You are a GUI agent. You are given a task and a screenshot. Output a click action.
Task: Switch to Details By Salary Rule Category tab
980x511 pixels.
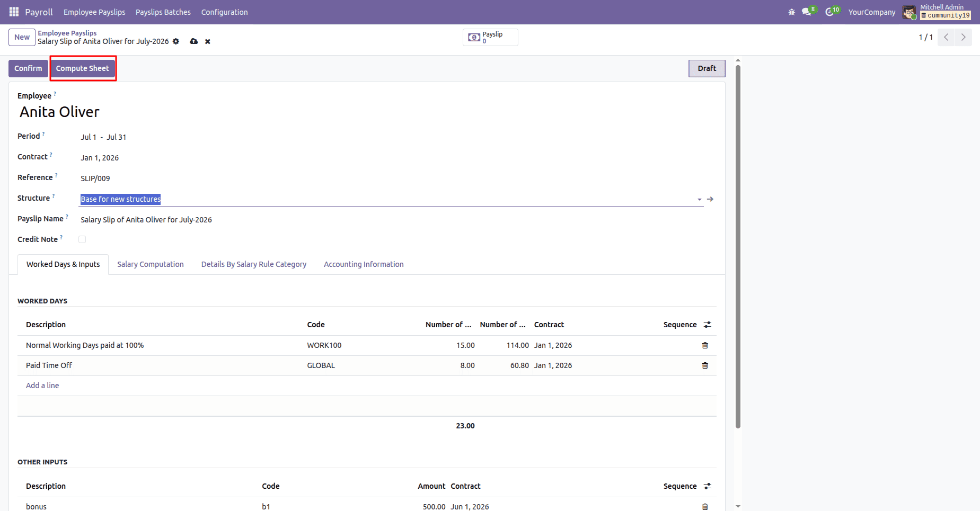(254, 264)
